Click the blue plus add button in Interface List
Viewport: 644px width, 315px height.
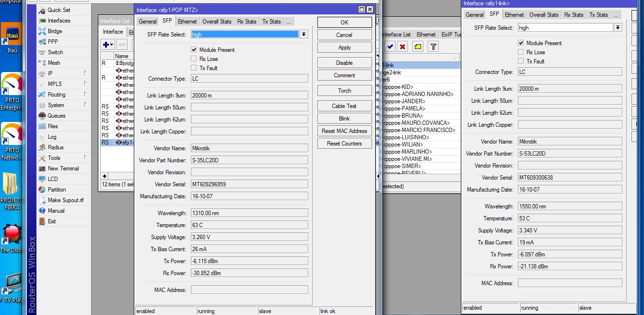(x=105, y=45)
